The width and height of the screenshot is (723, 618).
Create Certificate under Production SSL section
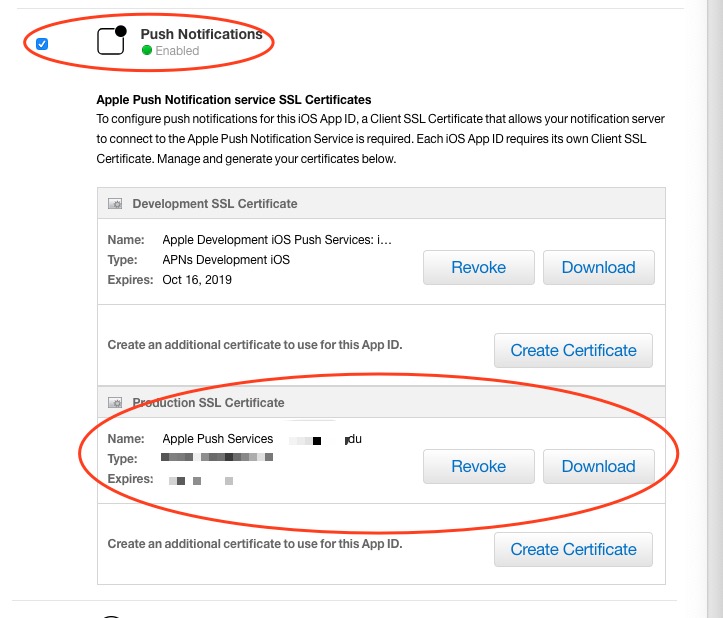point(573,549)
